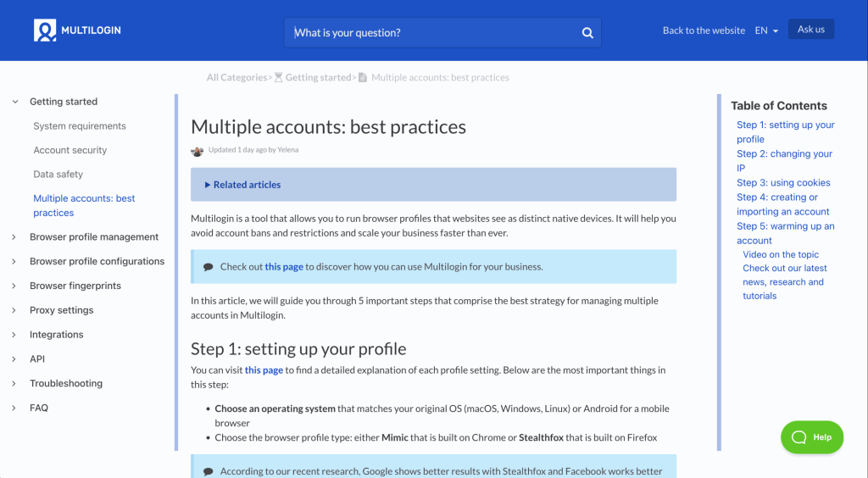Open the Help widget button
This screenshot has width=868, height=478.
812,437
